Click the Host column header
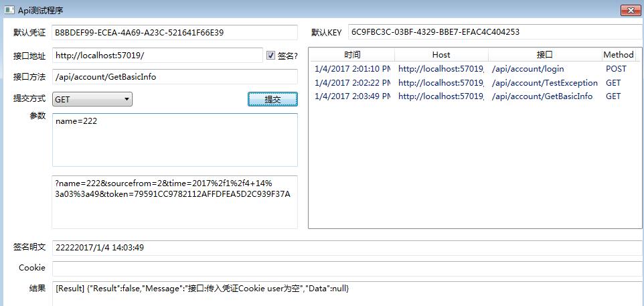Image resolution: width=644 pixels, height=306 pixels. tap(441, 55)
